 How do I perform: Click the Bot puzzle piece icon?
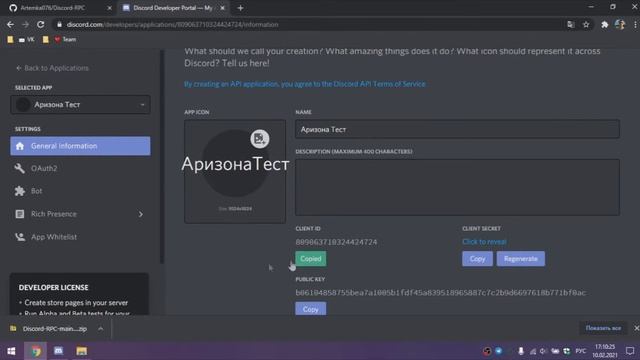[x=20, y=191]
